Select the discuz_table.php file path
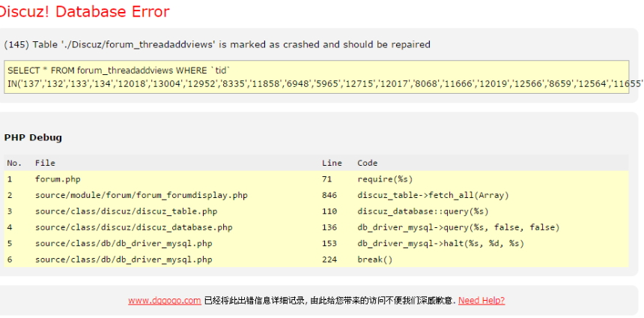 126,211
